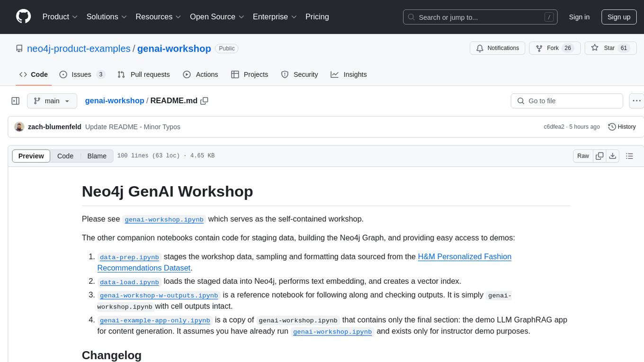Copy raw file contents
Image resolution: width=644 pixels, height=362 pixels.
point(600,156)
